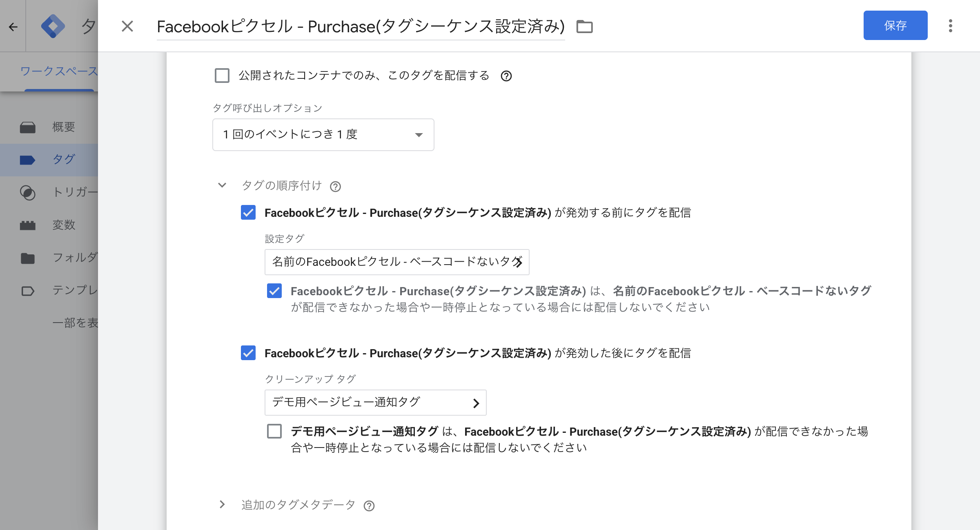This screenshot has width=980, height=530.
Task: Click the タグ呼び出しオプション label text
Action: pos(267,108)
